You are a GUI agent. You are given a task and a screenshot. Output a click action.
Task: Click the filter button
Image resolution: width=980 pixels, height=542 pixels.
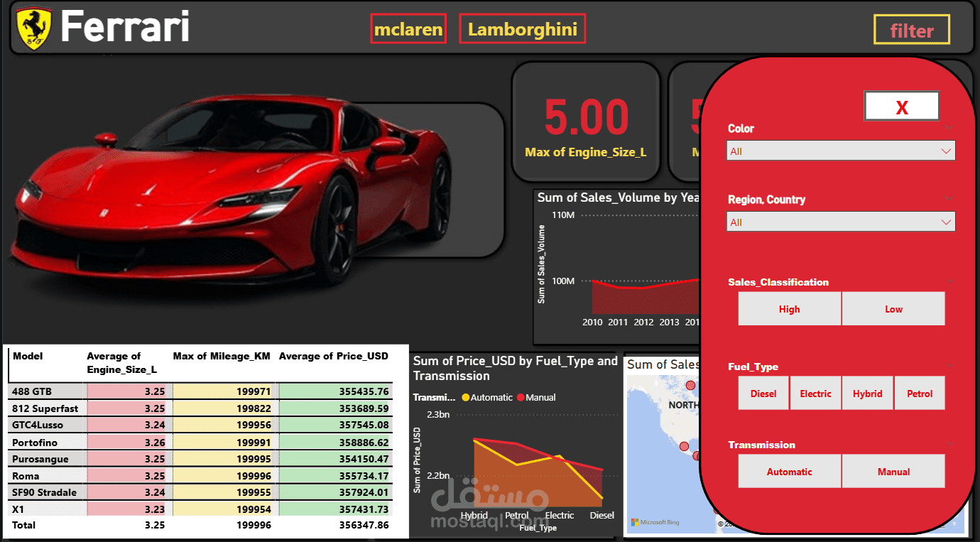912,31
